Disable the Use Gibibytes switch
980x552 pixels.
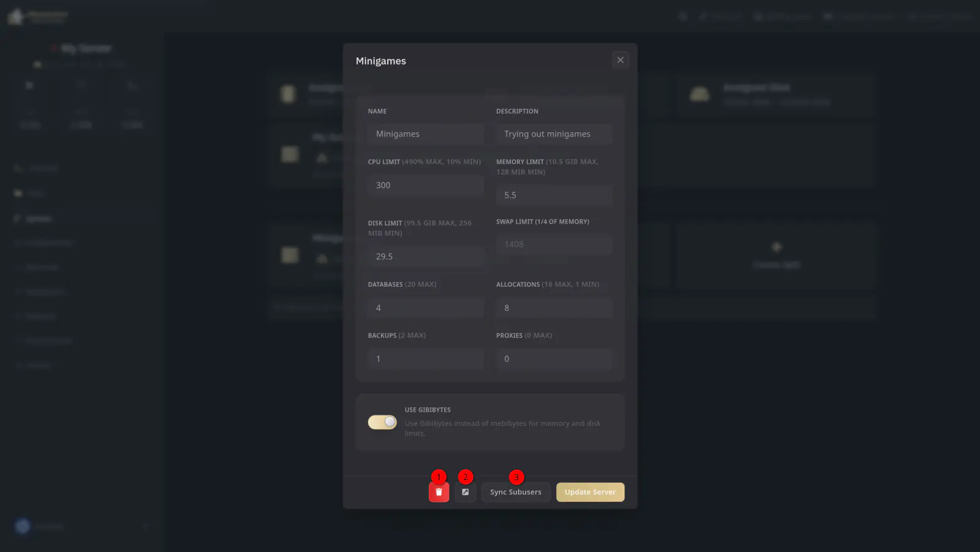point(382,422)
